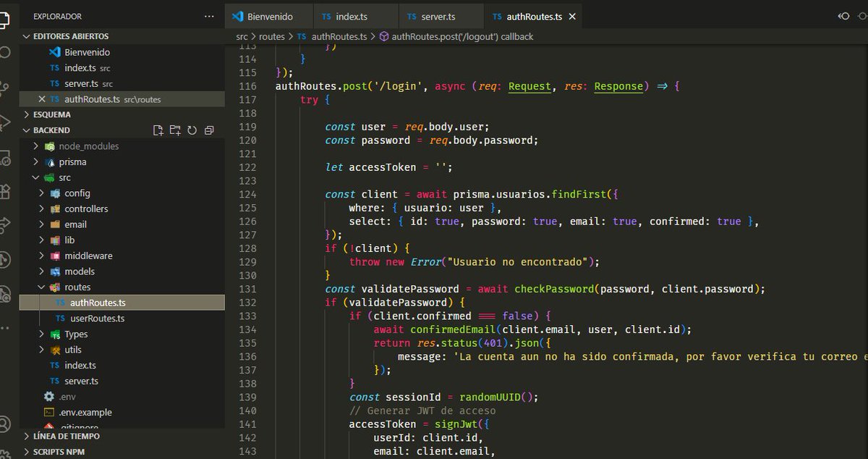
Task: Create a new file in the BACKEND explorer
Action: (158, 130)
